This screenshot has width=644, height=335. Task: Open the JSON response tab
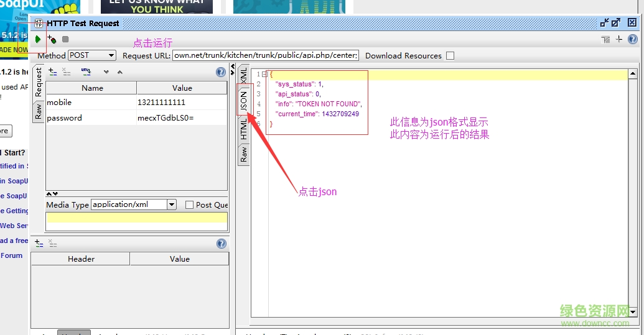(x=243, y=101)
